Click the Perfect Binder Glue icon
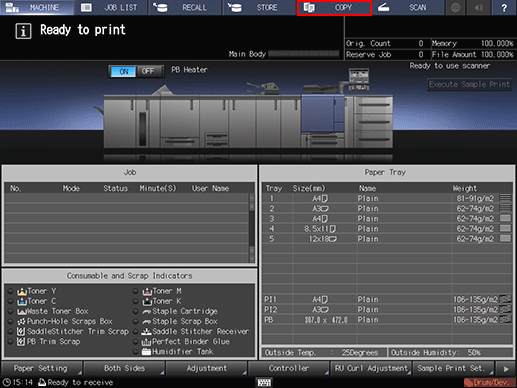Image resolution: width=517 pixels, height=388 pixels. click(146, 342)
